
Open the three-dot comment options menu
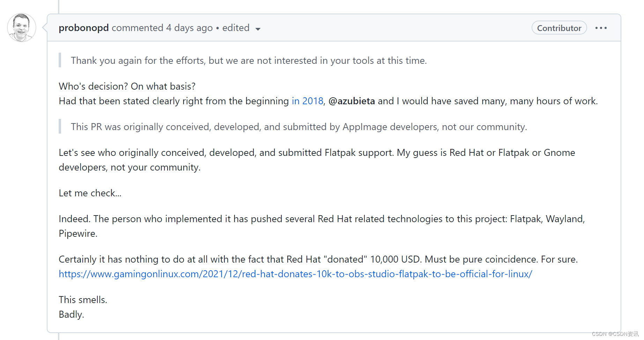click(x=601, y=28)
